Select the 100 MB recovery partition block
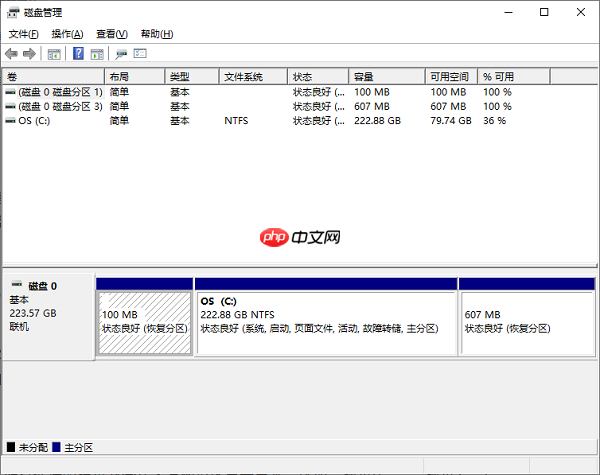This screenshot has height=475, width=600. [x=145, y=323]
